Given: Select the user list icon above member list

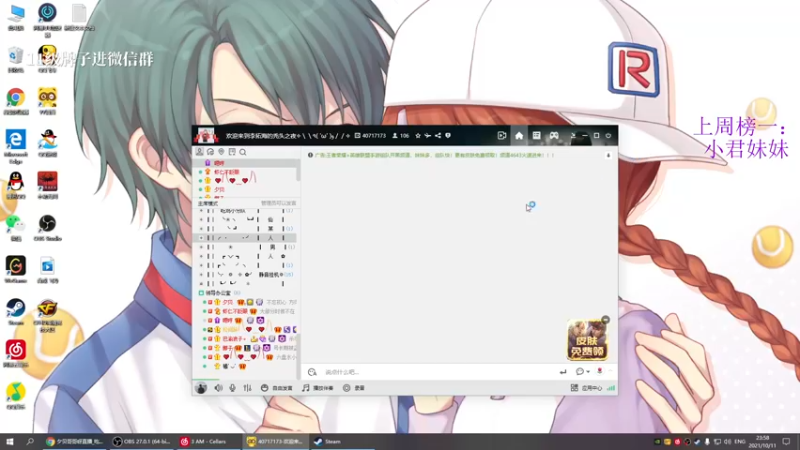Looking at the screenshot, I should pyautogui.click(x=199, y=152).
